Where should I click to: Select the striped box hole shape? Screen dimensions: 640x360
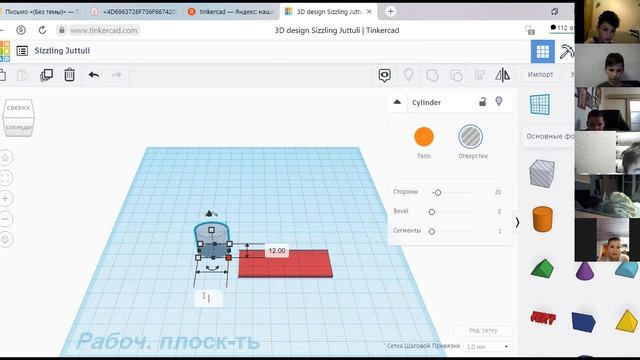click(542, 173)
